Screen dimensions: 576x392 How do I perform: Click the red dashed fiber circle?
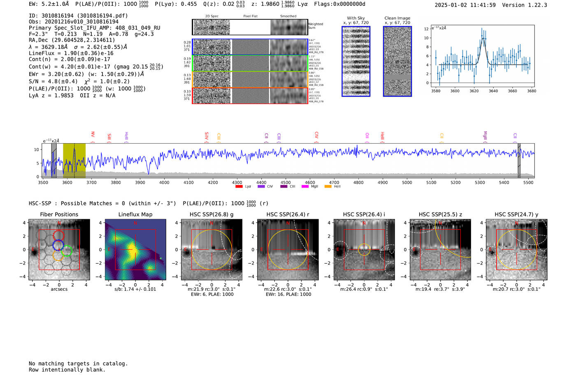(58, 236)
